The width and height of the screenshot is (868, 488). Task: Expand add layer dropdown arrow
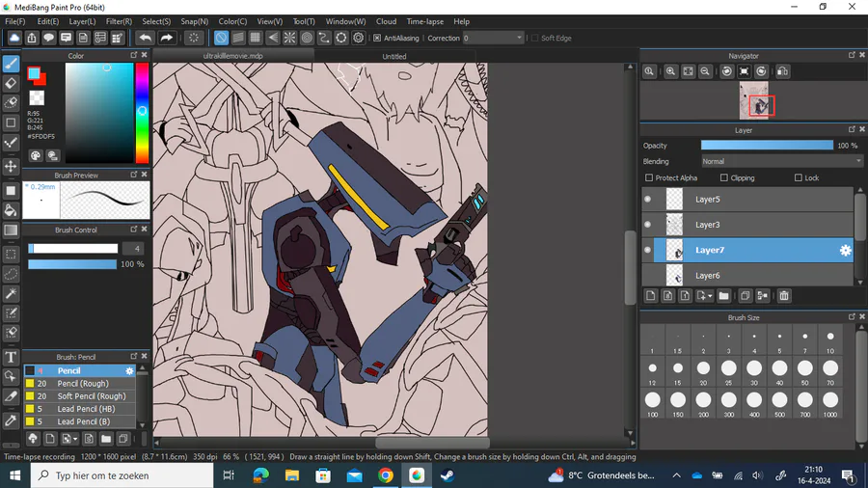click(710, 296)
